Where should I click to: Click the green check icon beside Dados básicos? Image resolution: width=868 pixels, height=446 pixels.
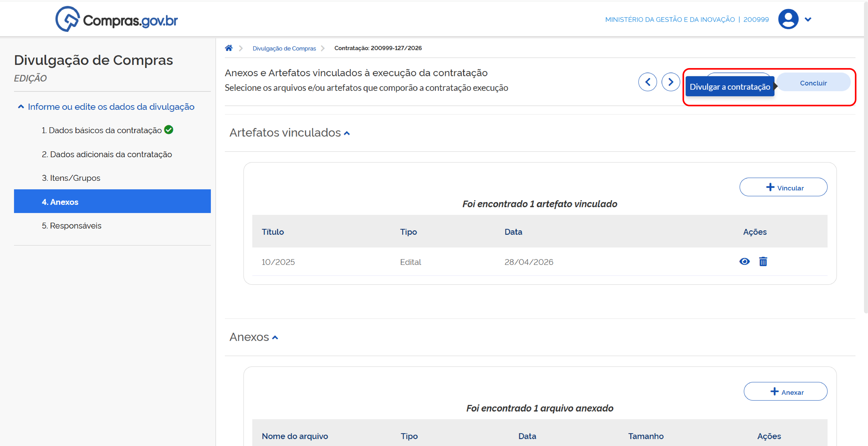tap(169, 130)
